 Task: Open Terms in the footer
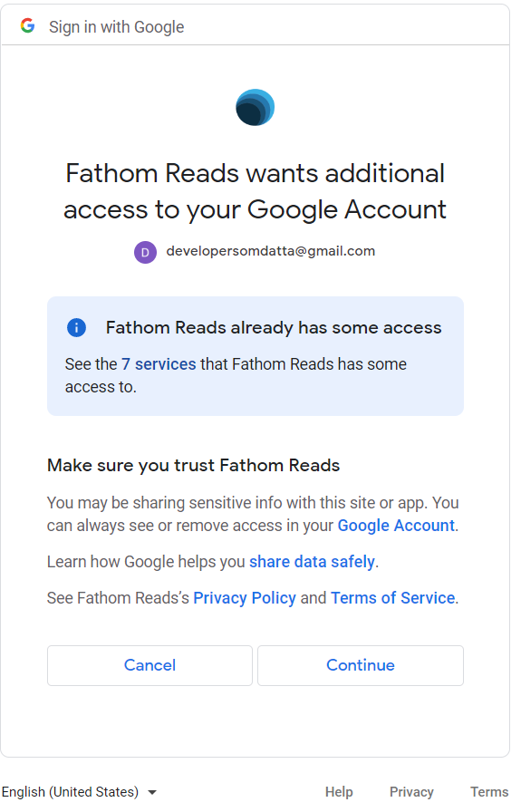[489, 792]
